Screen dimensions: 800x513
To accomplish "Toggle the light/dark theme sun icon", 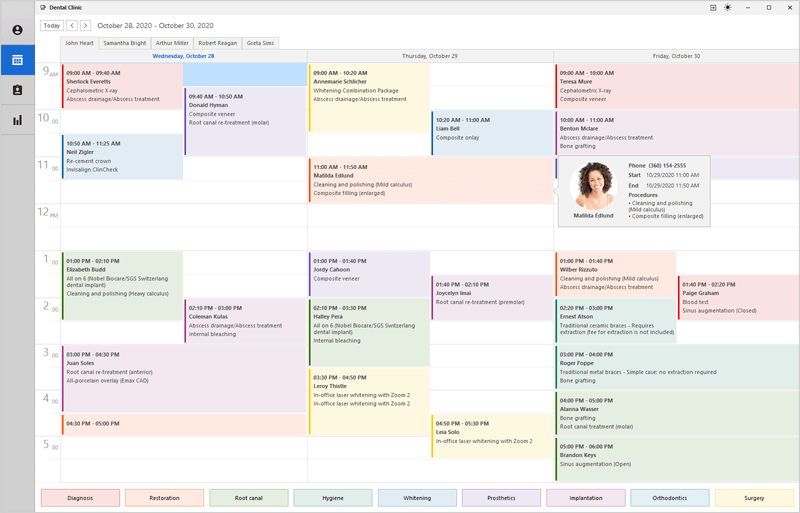I will [x=727, y=7].
